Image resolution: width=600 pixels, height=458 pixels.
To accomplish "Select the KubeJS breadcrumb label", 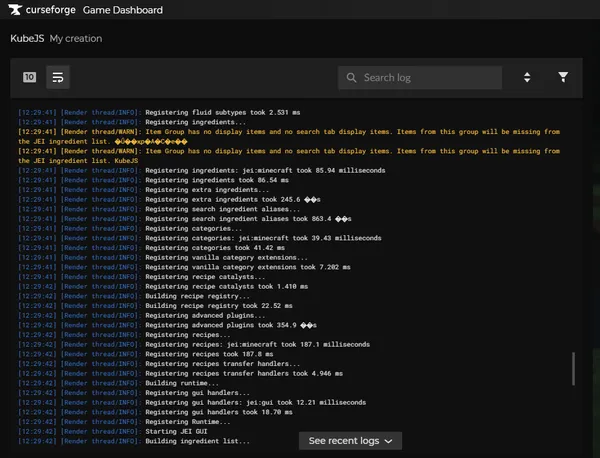I will coord(27,39).
